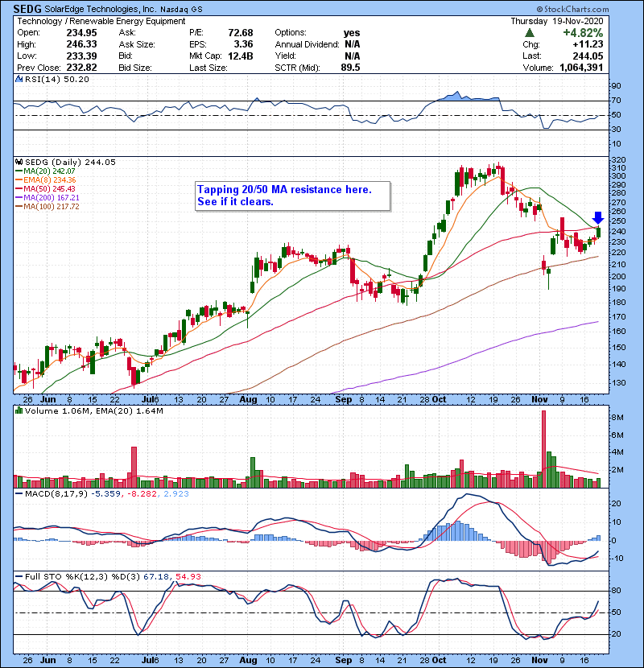
Task: Click the SEDG ticker symbol in the header
Action: tap(27, 9)
